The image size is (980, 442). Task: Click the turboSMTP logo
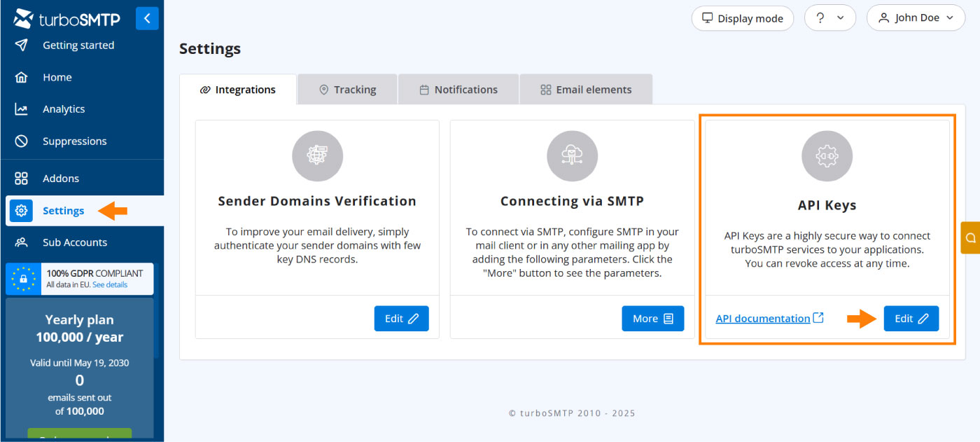[x=67, y=19]
